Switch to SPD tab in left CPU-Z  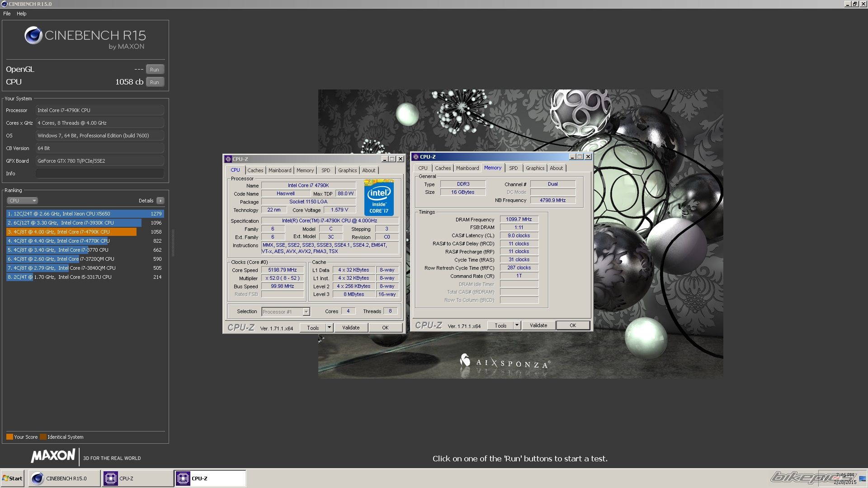tap(326, 170)
